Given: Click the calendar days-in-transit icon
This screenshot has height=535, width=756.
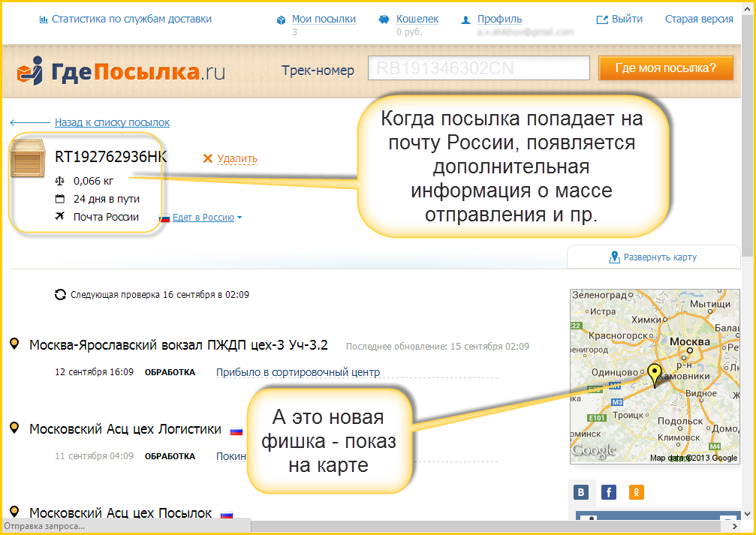Looking at the screenshot, I should point(60,199).
